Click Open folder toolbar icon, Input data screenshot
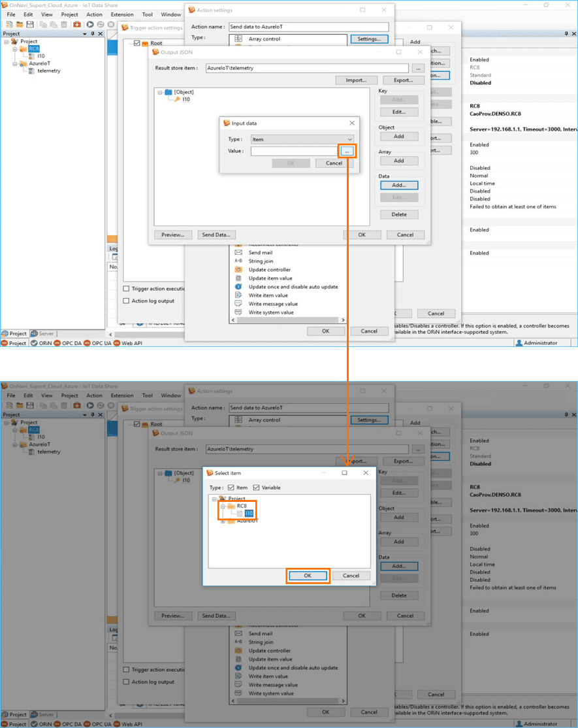 point(20,24)
